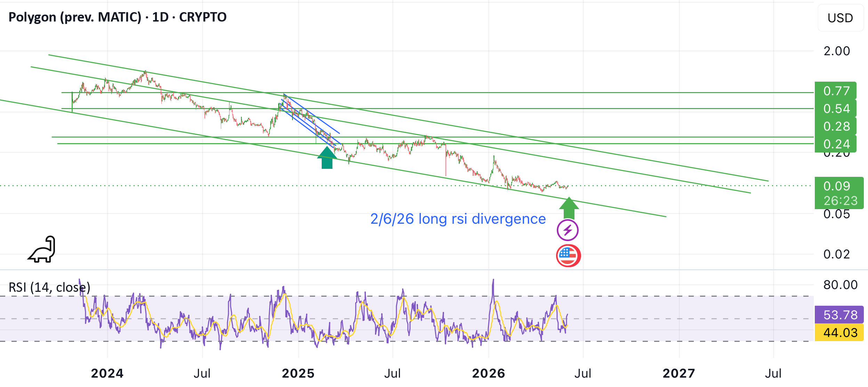
Task: Click the 0.02 price axis value
Action: point(837,254)
